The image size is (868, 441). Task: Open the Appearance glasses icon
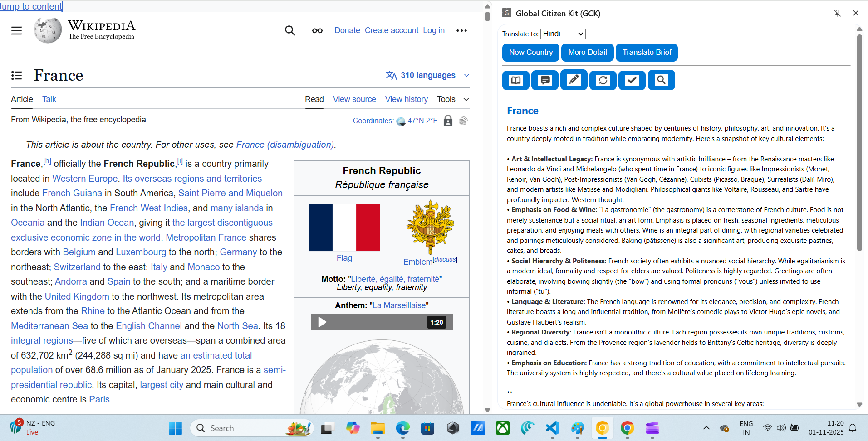click(317, 30)
